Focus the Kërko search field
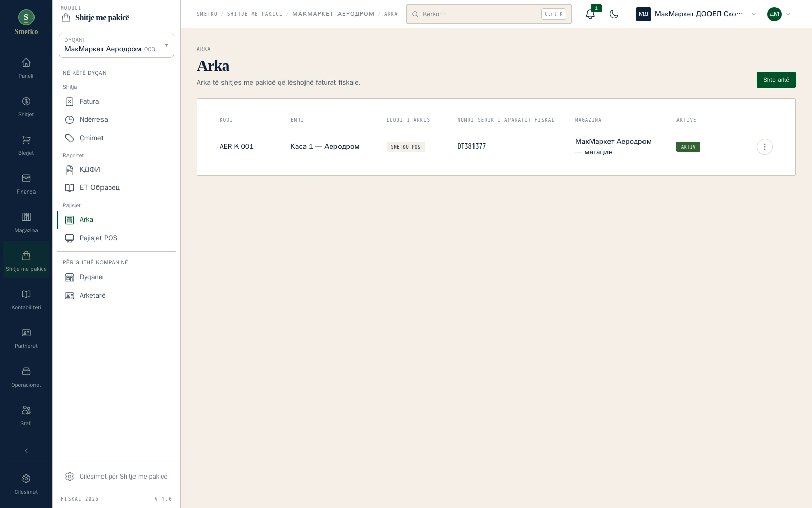The width and height of the screenshot is (812, 508). coord(489,14)
